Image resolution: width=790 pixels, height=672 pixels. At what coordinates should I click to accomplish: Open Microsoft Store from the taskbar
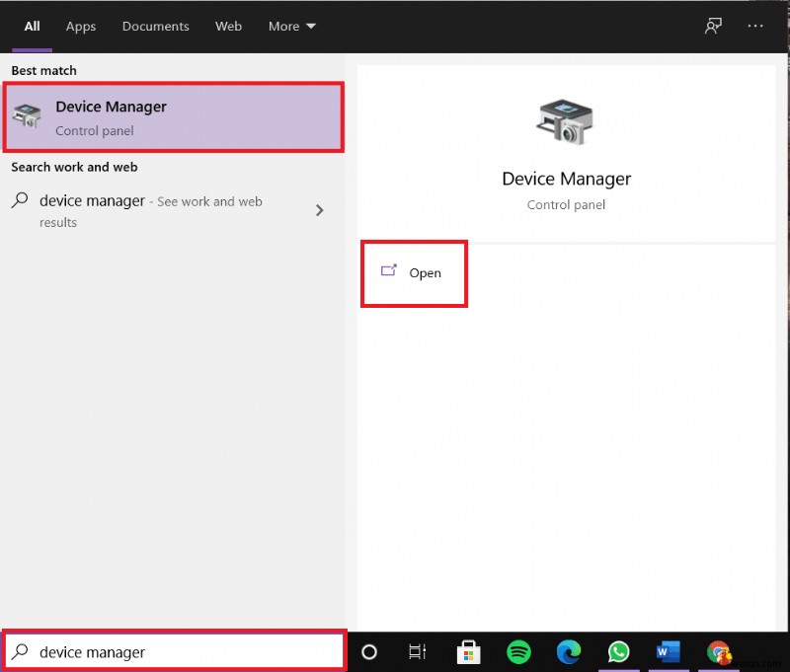coord(468,652)
